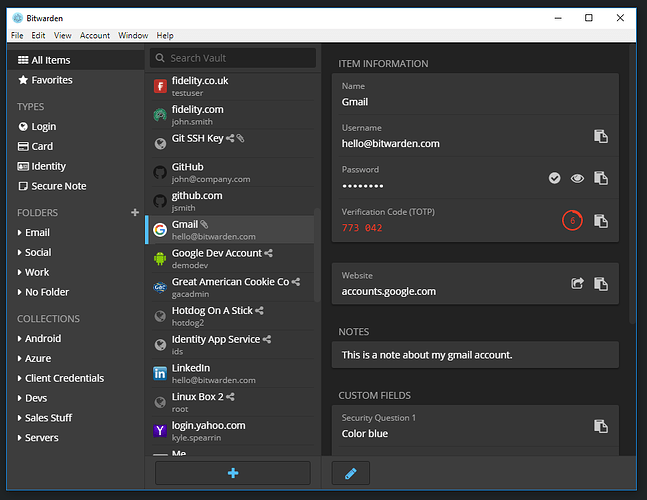Copy the username hello@bitwarden.com
The image size is (647, 500).
tap(600, 136)
